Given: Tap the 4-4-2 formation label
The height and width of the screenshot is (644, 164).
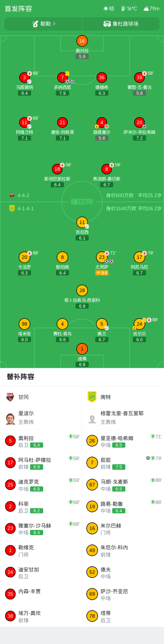Looking at the screenshot, I should pyautogui.click(x=23, y=195).
